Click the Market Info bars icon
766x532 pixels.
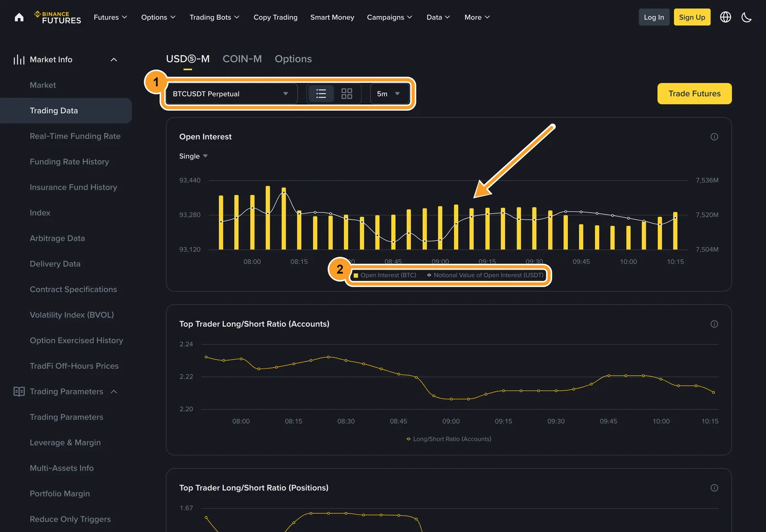(x=19, y=59)
